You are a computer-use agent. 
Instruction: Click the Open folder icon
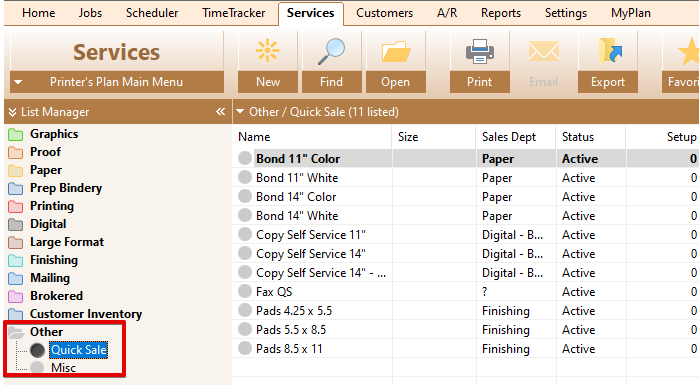(x=395, y=51)
